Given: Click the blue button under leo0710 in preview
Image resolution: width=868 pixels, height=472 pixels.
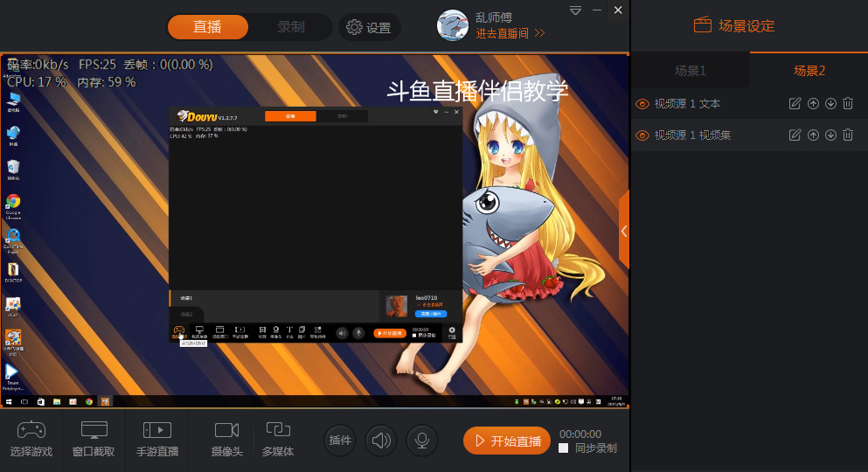Looking at the screenshot, I should (x=431, y=314).
